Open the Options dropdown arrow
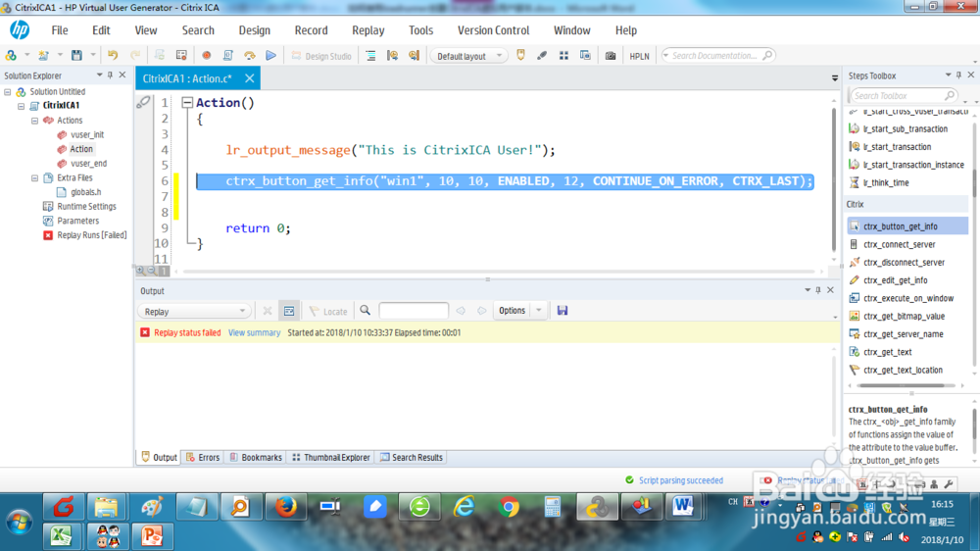Image resolution: width=980 pixels, height=551 pixels. [538, 310]
